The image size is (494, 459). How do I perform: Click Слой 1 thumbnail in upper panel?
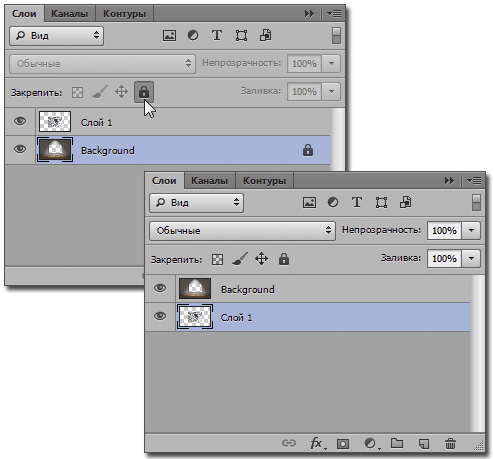coord(55,122)
